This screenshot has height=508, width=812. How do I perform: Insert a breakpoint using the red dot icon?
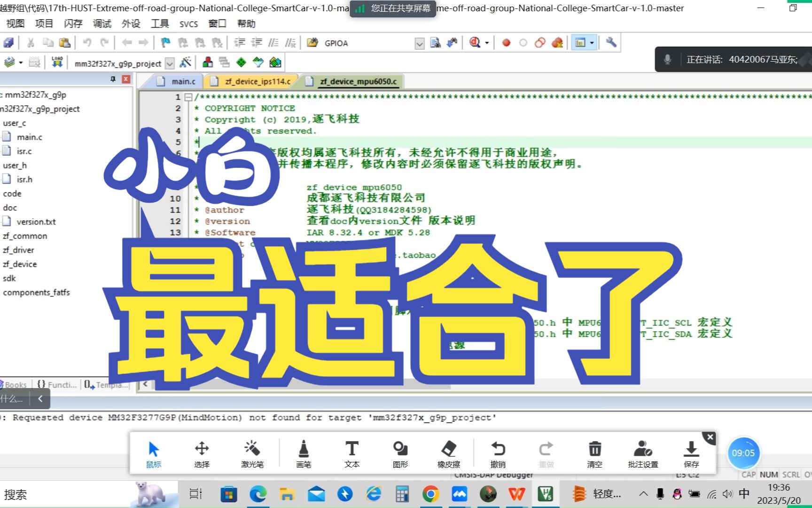tap(506, 42)
